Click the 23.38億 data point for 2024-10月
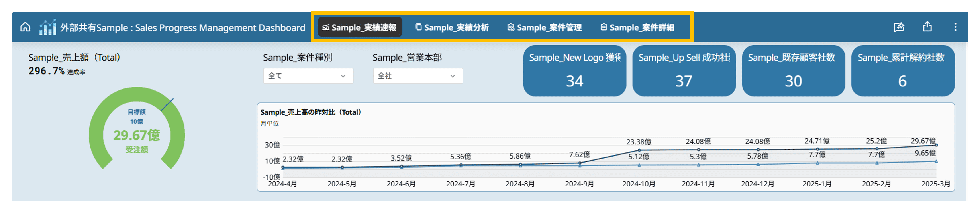Viewport: 980px width, 215px height. [x=639, y=150]
